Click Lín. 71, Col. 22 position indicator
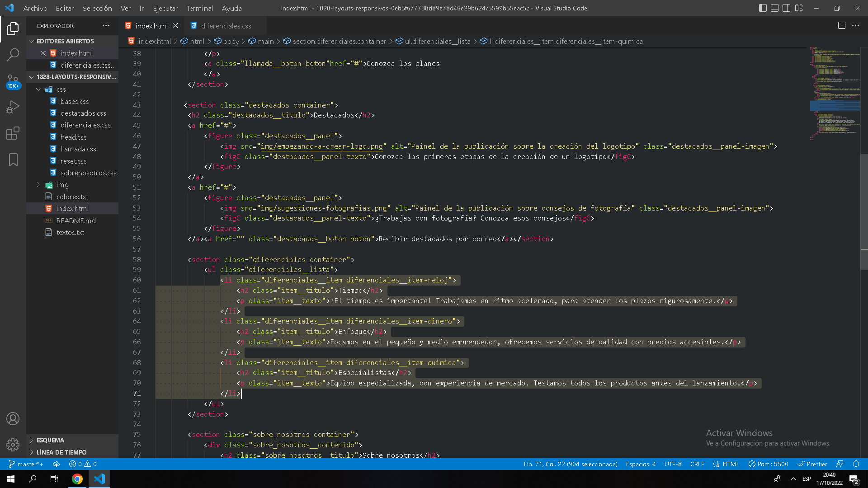This screenshot has width=868, height=488. point(571,464)
